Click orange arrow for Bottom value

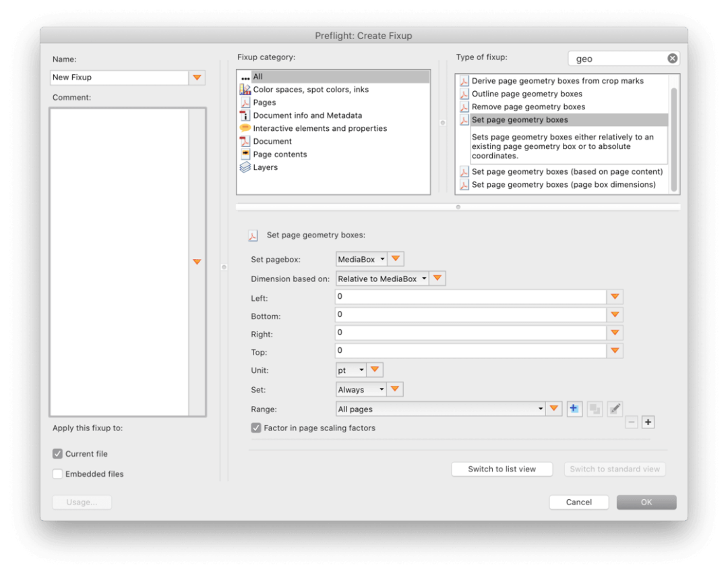coord(615,314)
